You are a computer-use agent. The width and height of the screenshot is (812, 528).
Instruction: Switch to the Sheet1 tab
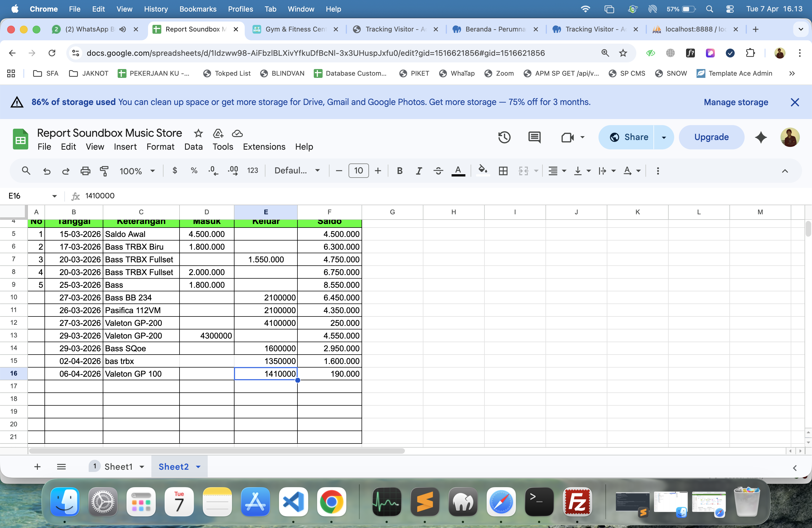click(x=118, y=467)
